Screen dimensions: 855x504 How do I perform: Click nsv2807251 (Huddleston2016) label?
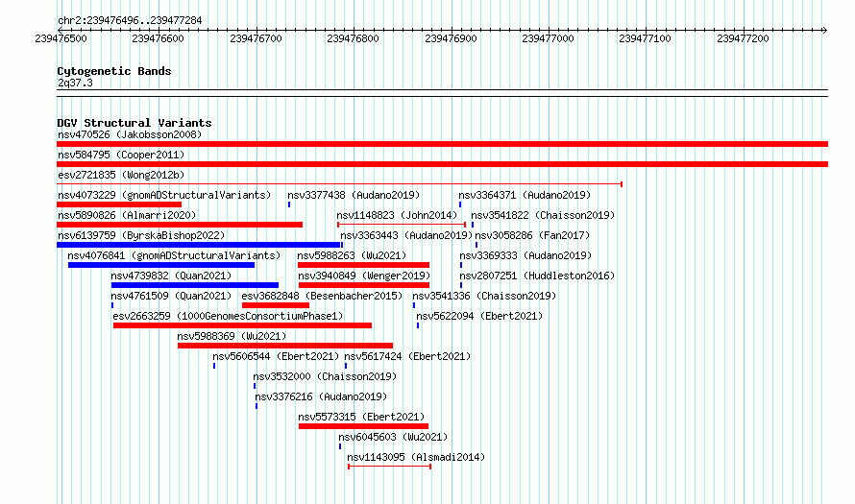point(537,276)
